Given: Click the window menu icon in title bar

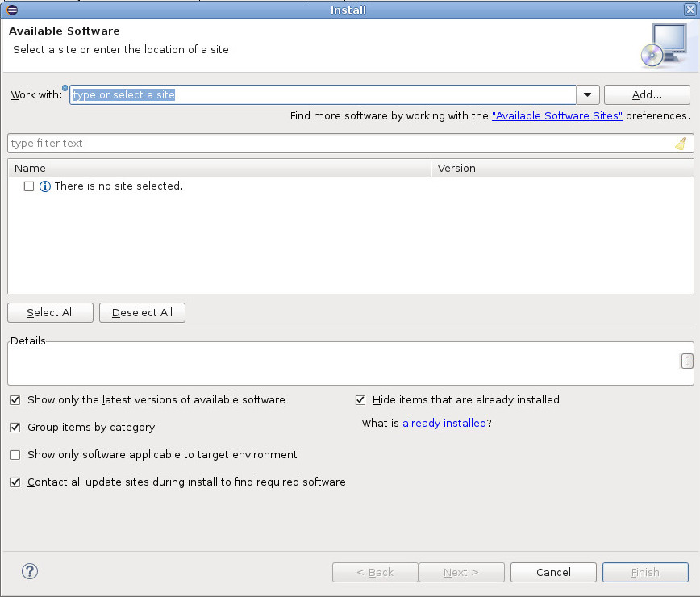Looking at the screenshot, I should 10,9.
